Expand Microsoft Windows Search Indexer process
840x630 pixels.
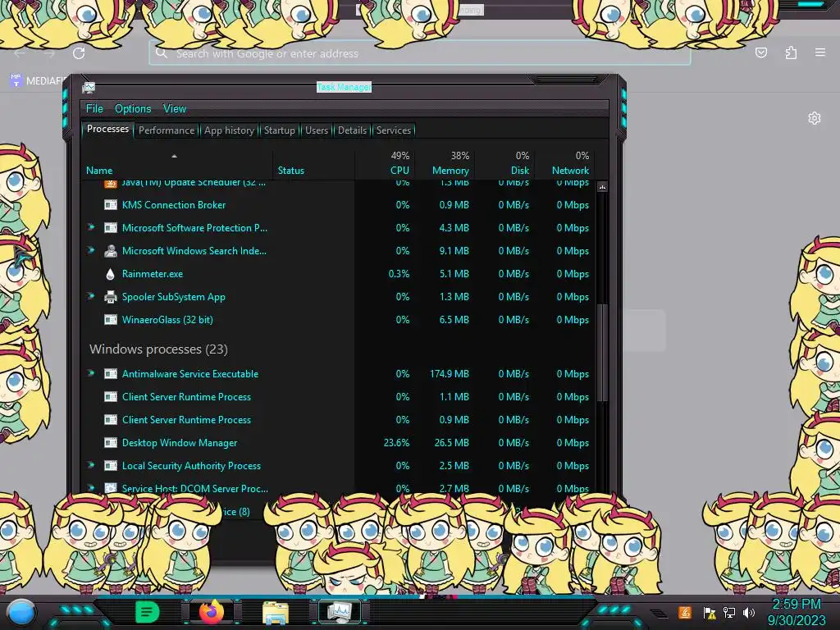pyautogui.click(x=91, y=250)
